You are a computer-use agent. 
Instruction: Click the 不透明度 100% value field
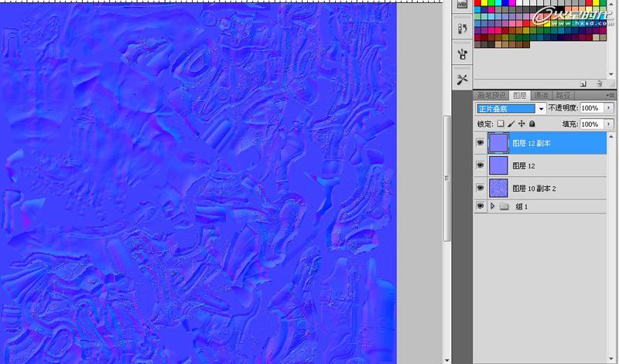coord(592,107)
